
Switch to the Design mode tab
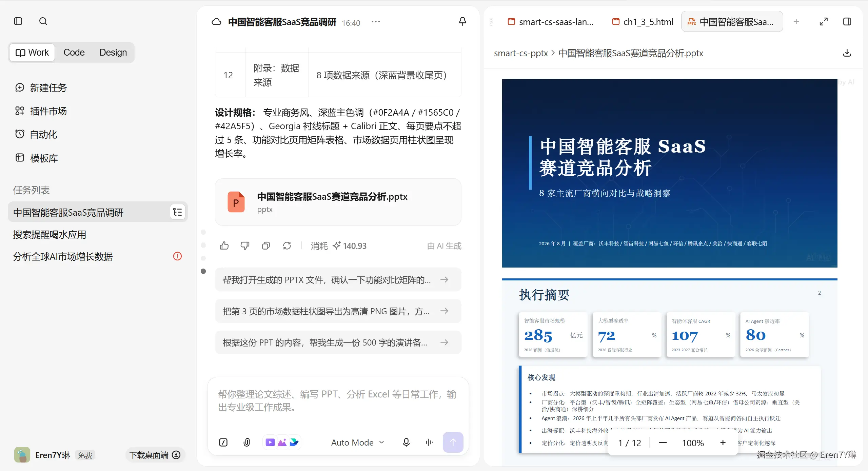[113, 53]
